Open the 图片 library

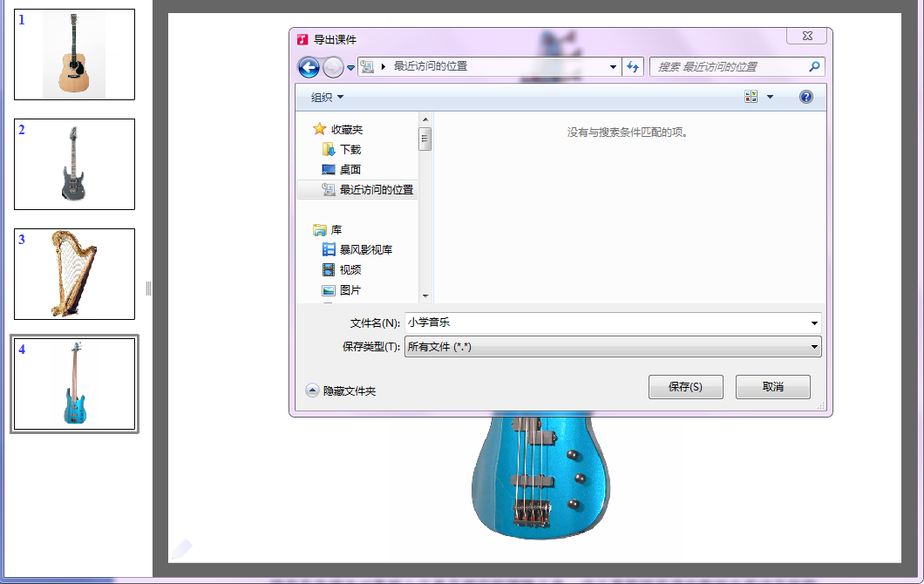(350, 290)
